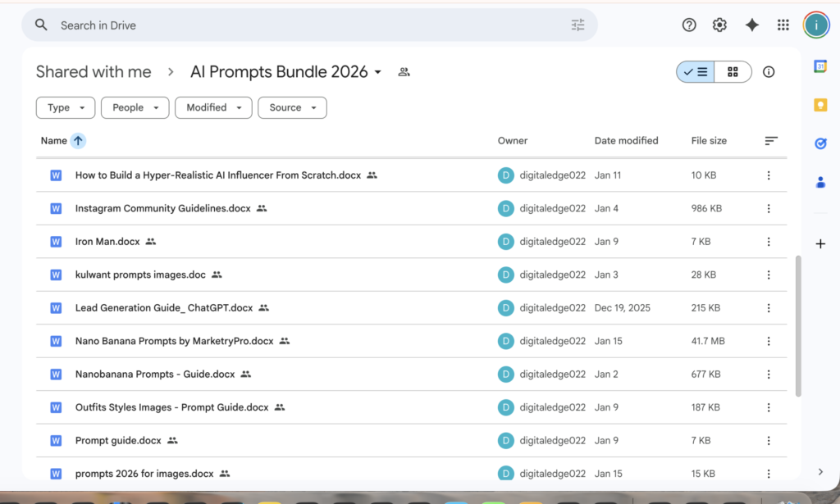
Task: Open Drive settings gear
Action: coord(719,25)
